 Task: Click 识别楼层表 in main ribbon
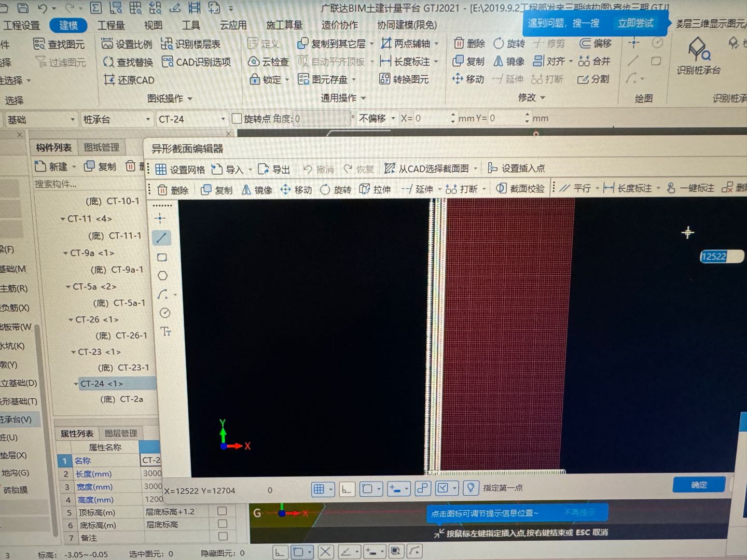click(x=191, y=44)
